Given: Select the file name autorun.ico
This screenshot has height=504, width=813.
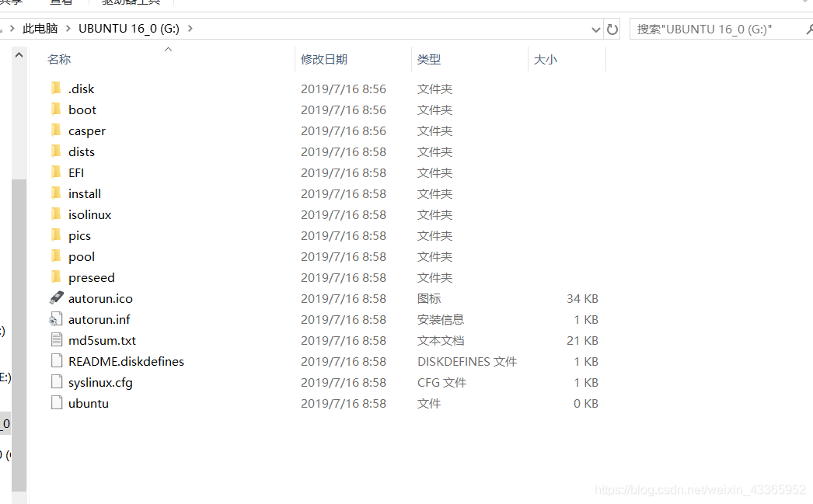Looking at the screenshot, I should click(100, 298).
